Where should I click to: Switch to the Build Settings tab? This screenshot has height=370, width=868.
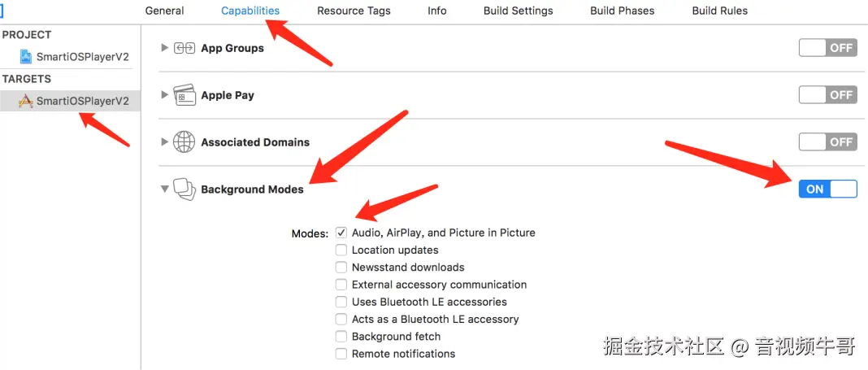518,11
